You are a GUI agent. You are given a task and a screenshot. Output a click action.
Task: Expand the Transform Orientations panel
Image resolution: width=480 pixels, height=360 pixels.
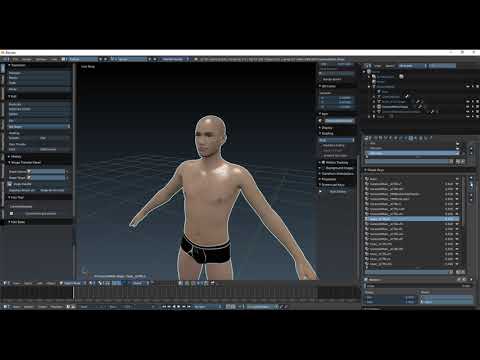coord(337,174)
